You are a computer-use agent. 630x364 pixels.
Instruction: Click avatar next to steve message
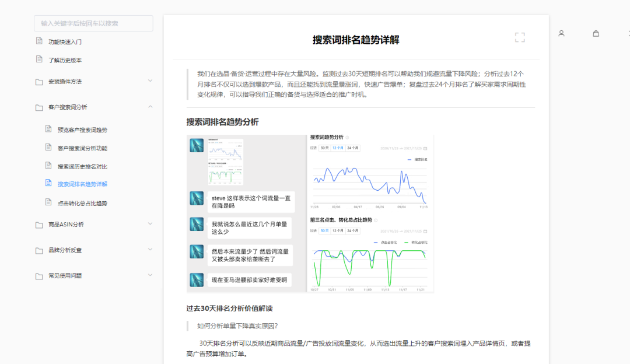point(197,198)
